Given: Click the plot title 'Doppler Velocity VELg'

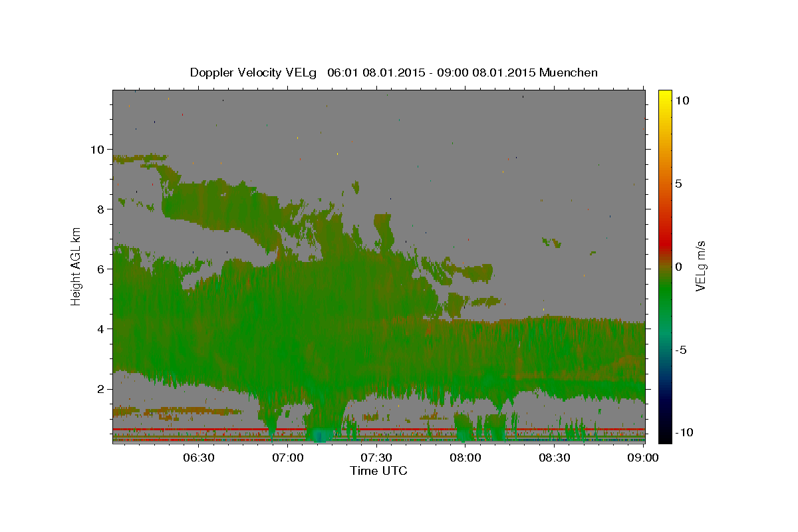Looking at the screenshot, I should tap(253, 72).
